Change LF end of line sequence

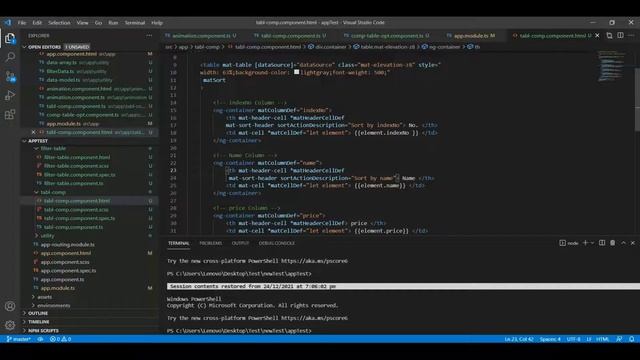point(589,339)
